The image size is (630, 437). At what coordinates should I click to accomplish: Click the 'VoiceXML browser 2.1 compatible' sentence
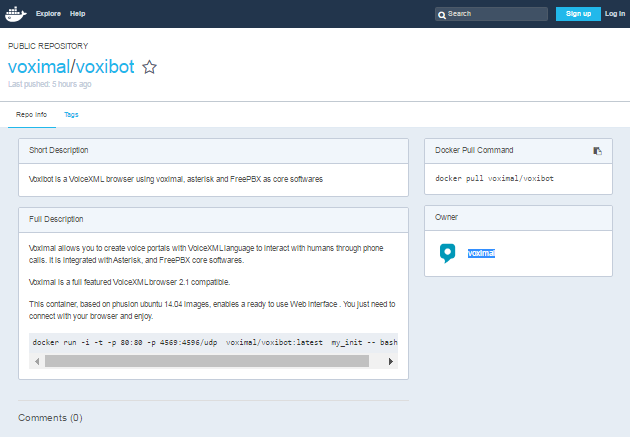(129, 282)
